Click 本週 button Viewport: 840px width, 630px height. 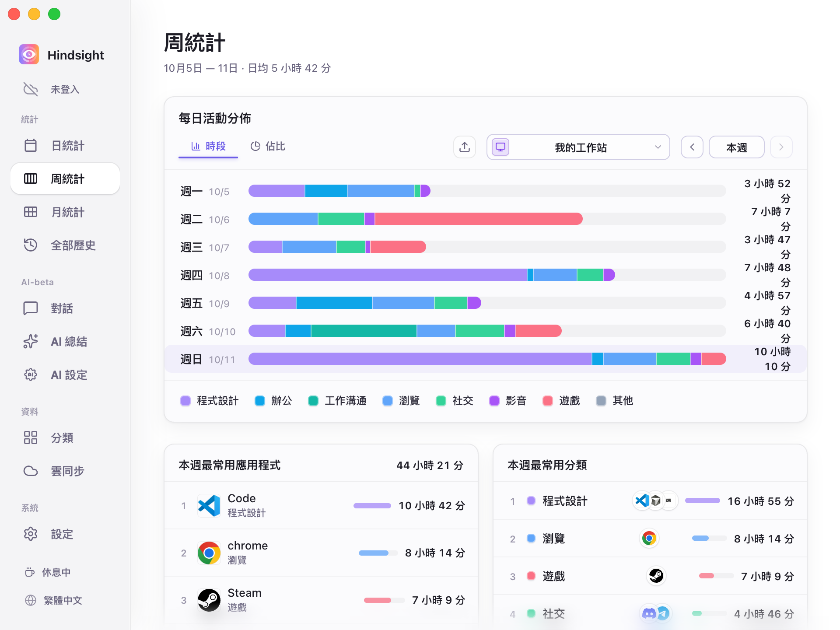click(737, 147)
